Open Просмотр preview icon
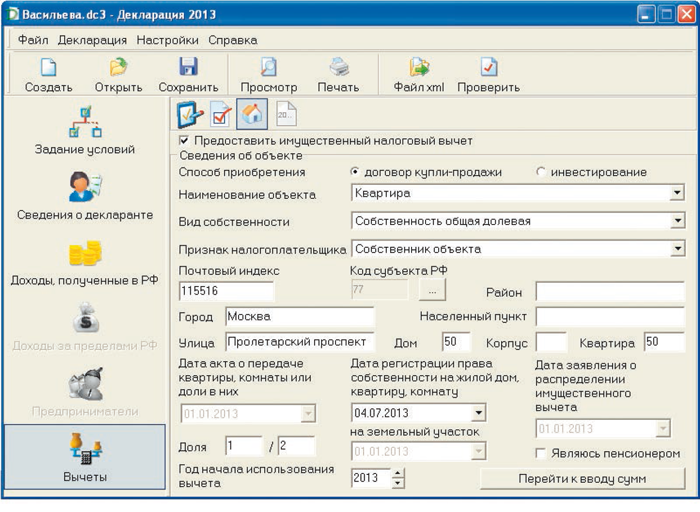 click(x=268, y=68)
